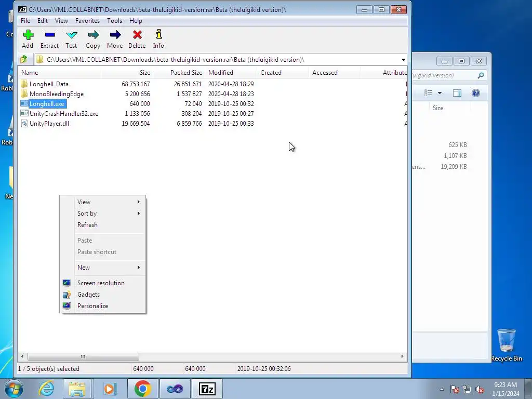Click the network tray icon
This screenshot has height=399, width=532.
point(467,389)
